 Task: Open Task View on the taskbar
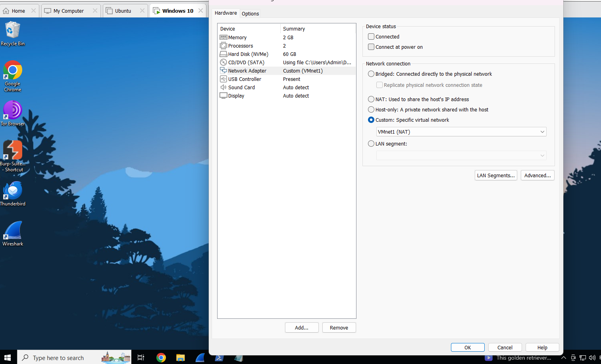pos(141,357)
